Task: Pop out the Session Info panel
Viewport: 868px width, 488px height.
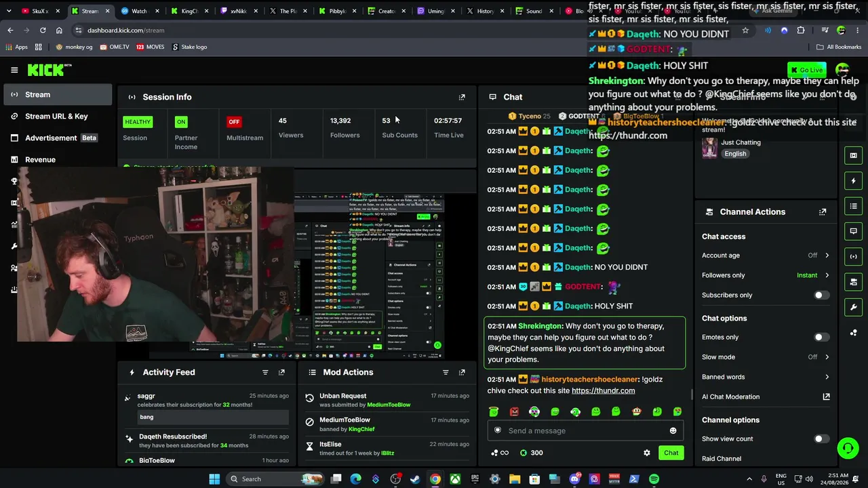Action: [x=462, y=97]
